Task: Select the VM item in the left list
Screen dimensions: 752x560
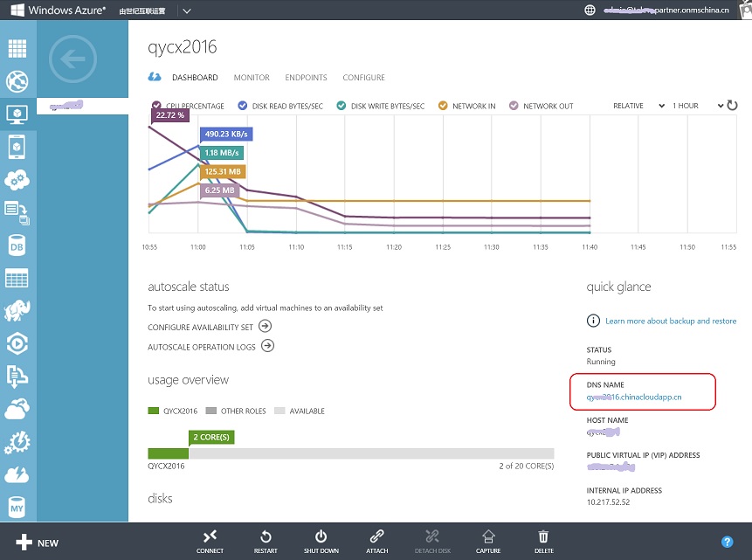Action: (x=82, y=106)
